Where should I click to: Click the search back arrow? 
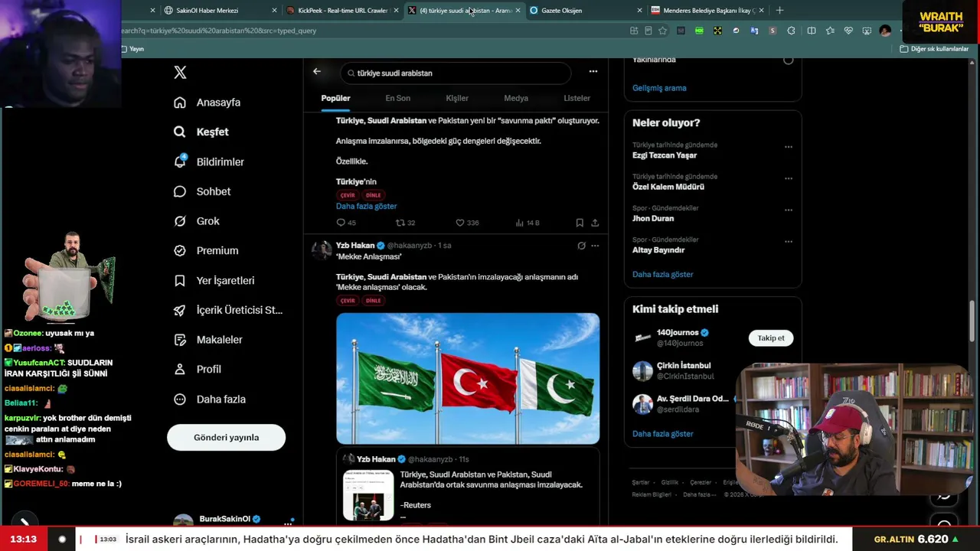[x=317, y=72]
